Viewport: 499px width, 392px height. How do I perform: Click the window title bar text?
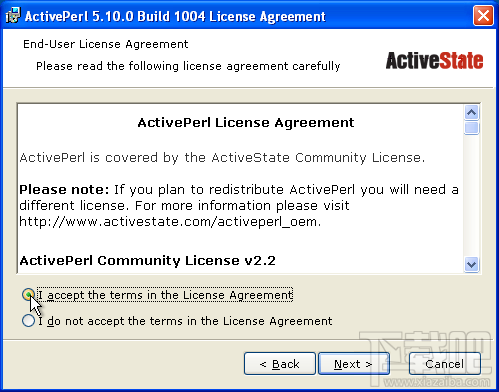pyautogui.click(x=175, y=16)
